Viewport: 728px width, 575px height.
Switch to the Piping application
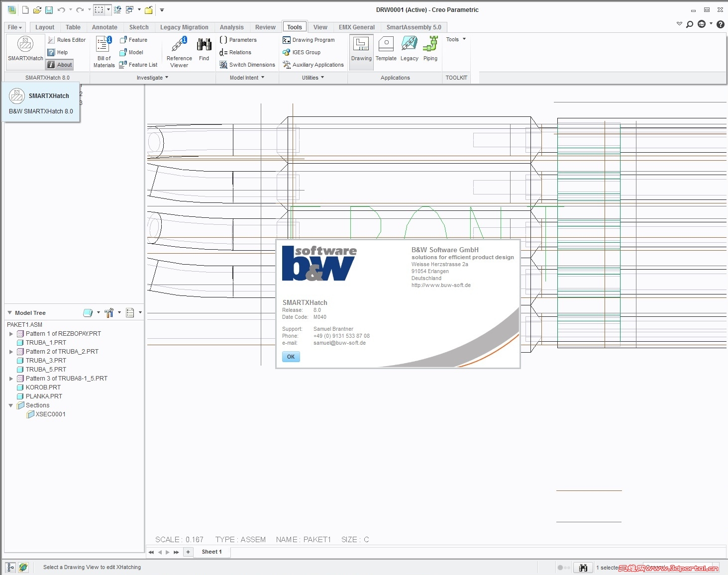[x=430, y=49]
